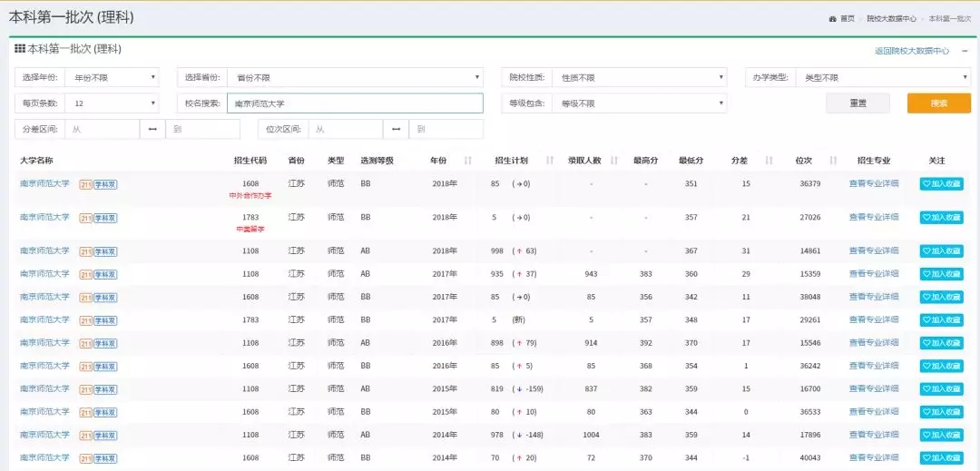Click the 分差区间 到 input field
This screenshot has height=471, width=980.
click(x=202, y=129)
